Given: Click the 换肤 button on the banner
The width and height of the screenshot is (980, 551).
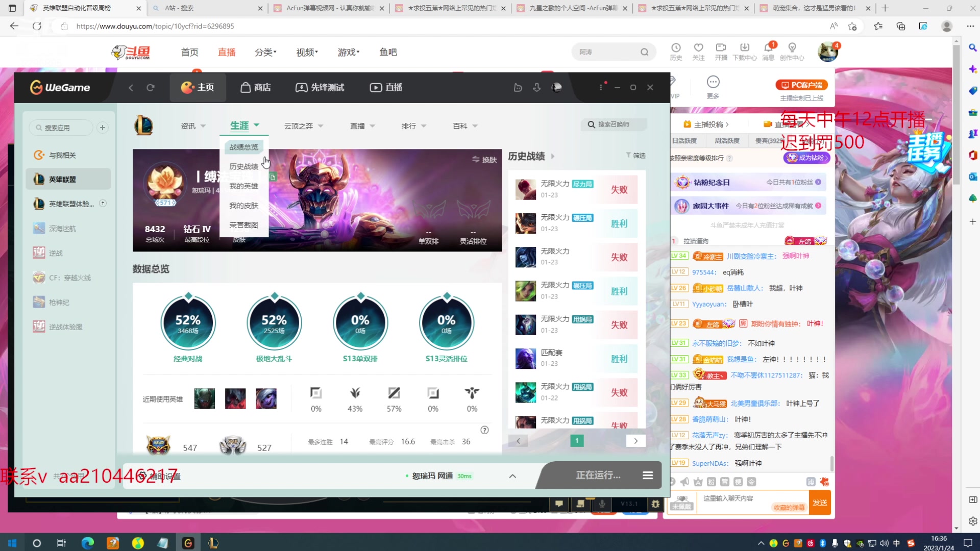Looking at the screenshot, I should (484, 160).
